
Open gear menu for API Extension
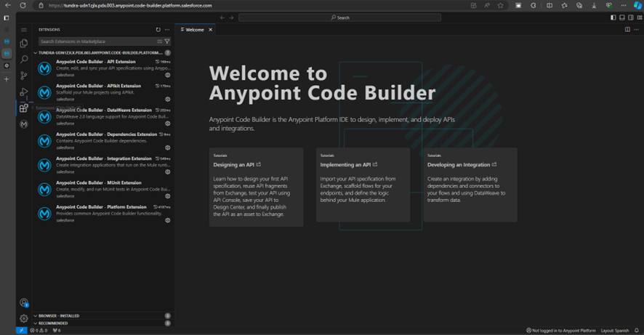click(168, 75)
